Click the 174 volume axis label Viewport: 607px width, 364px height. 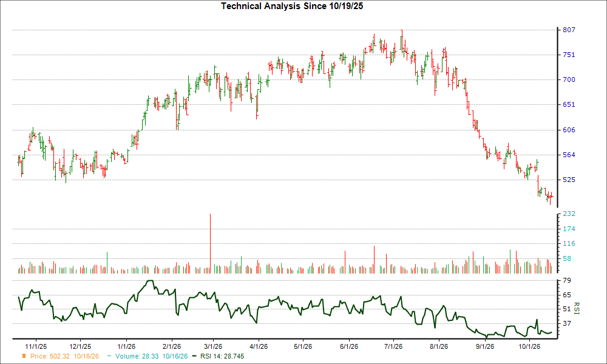click(569, 229)
